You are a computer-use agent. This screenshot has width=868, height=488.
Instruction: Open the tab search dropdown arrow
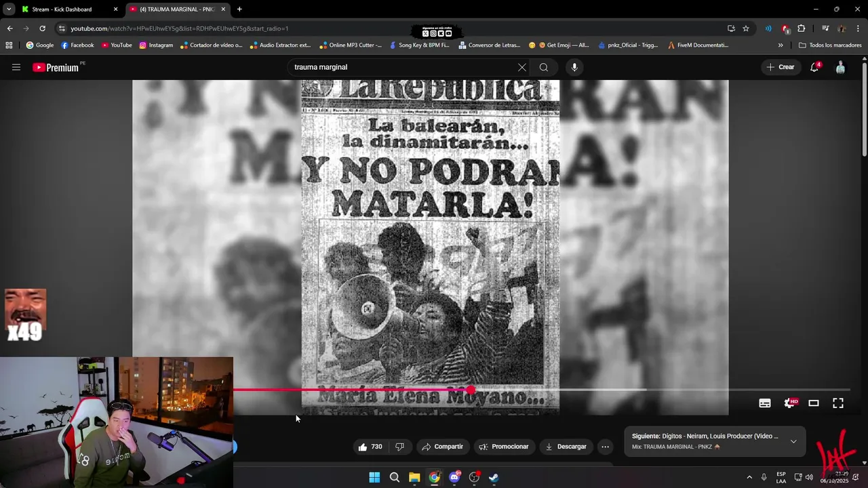tap(9, 9)
